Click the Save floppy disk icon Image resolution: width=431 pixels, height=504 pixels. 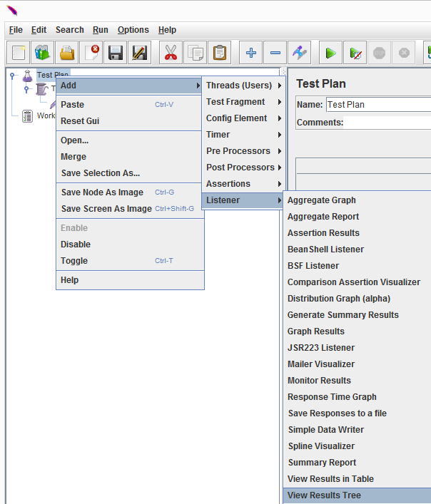[x=115, y=52]
